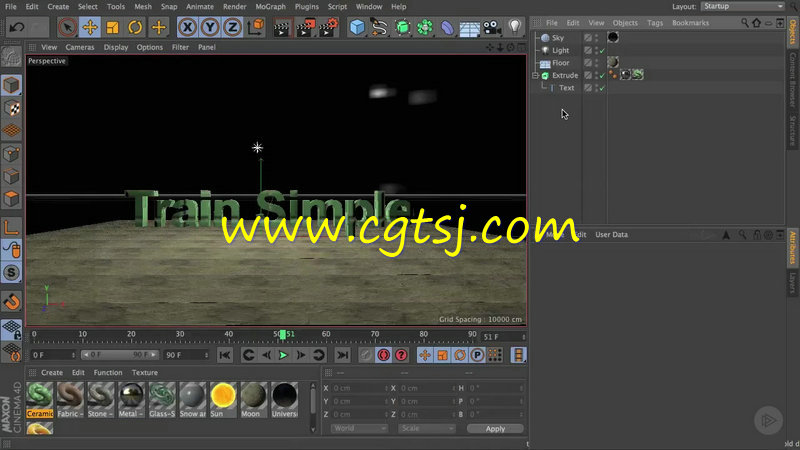800x450 pixels.
Task: Open the Render Settings
Action: (x=329, y=28)
